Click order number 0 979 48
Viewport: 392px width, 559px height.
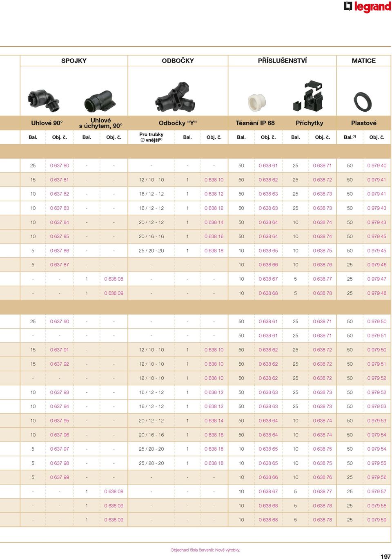pos(377,293)
